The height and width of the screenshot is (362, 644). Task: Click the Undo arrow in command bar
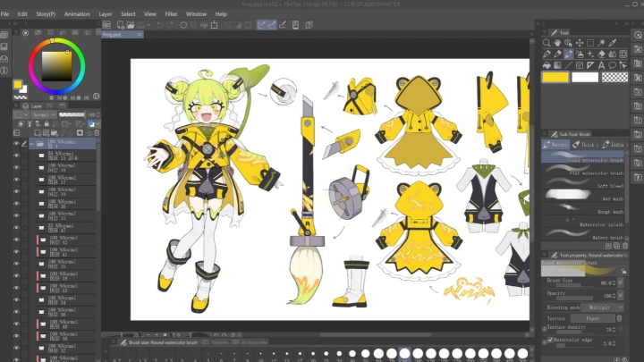coord(160,25)
